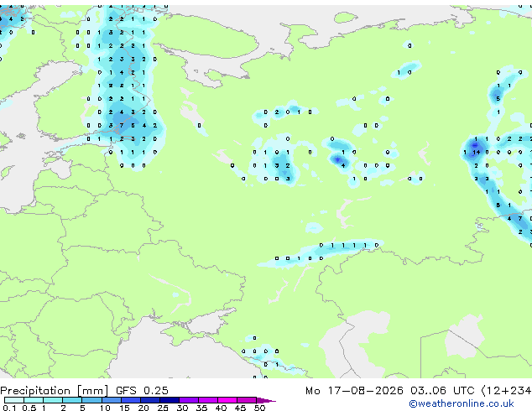This screenshot has width=532, height=411.
Task: Click the '03..06 UTC' time label
Action: click(x=442, y=390)
